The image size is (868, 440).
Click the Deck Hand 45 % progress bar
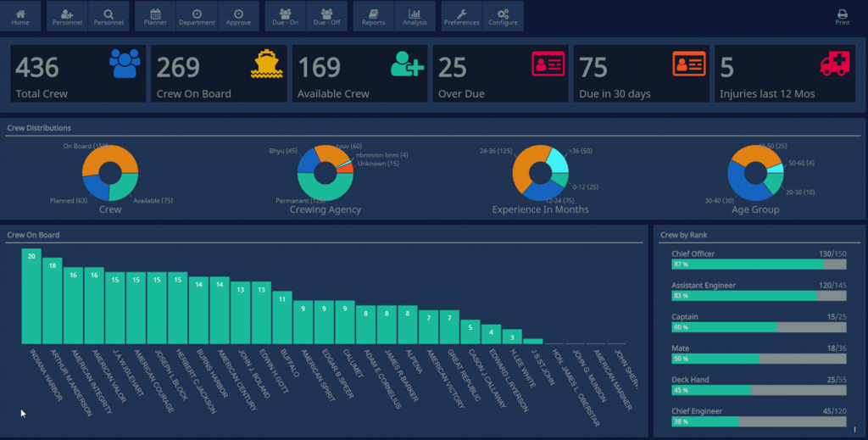(x=759, y=390)
